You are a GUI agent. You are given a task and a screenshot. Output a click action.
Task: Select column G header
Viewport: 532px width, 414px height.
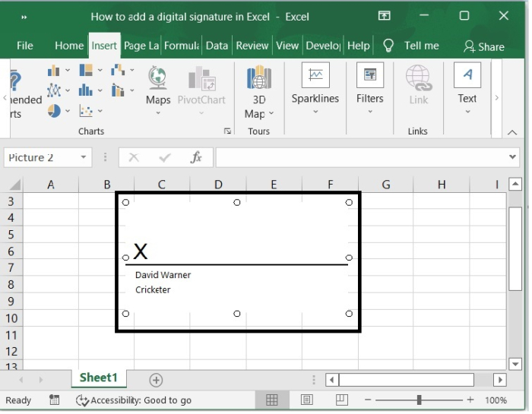[386, 185]
